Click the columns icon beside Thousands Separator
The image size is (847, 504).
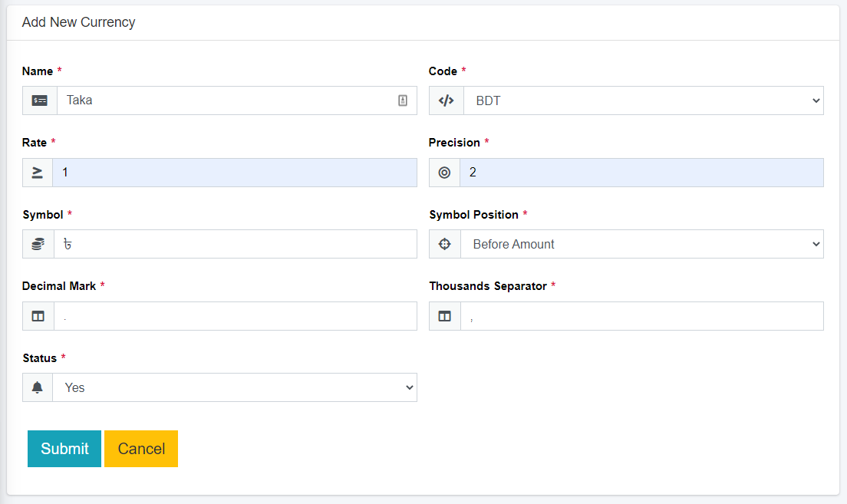(x=444, y=316)
